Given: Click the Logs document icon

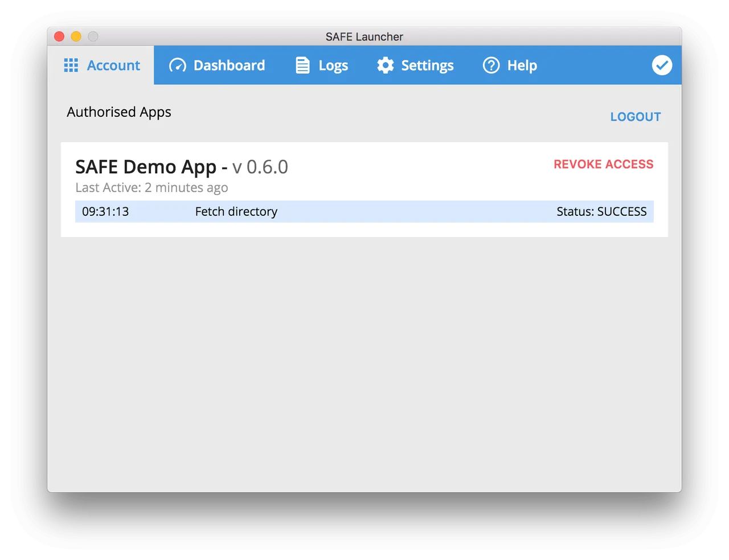Looking at the screenshot, I should pyautogui.click(x=302, y=66).
